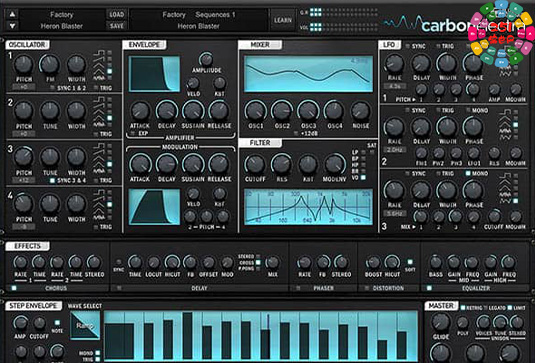Click the LEARN button
This screenshot has width=535, height=363.
coord(283,20)
